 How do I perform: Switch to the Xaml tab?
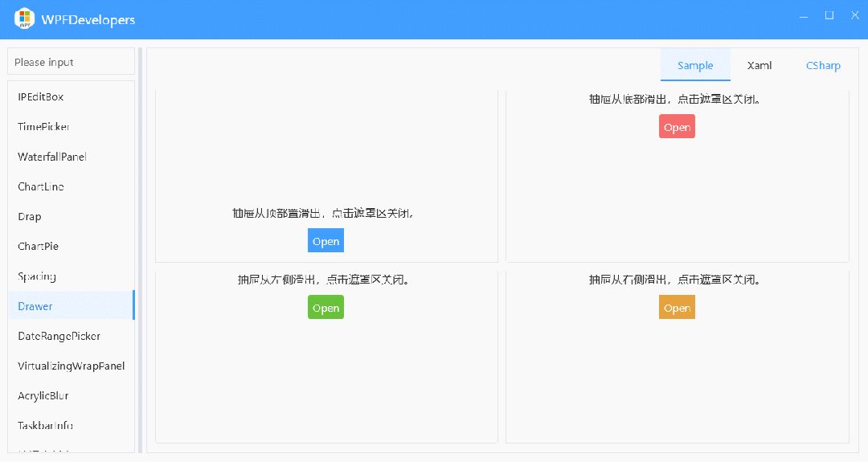click(759, 65)
